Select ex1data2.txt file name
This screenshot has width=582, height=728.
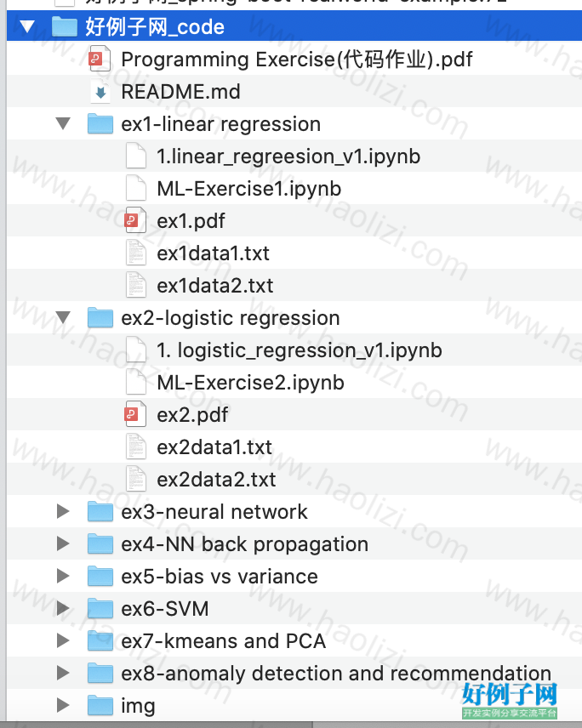tap(215, 286)
